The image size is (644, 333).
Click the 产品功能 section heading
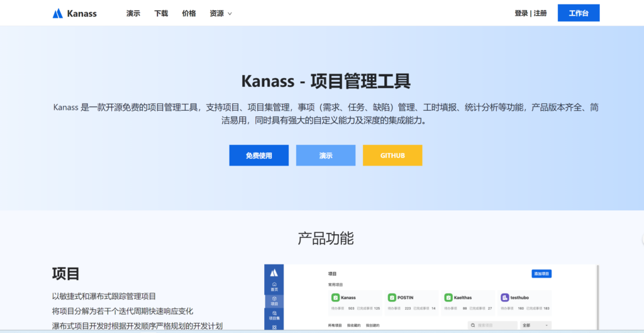(x=326, y=238)
